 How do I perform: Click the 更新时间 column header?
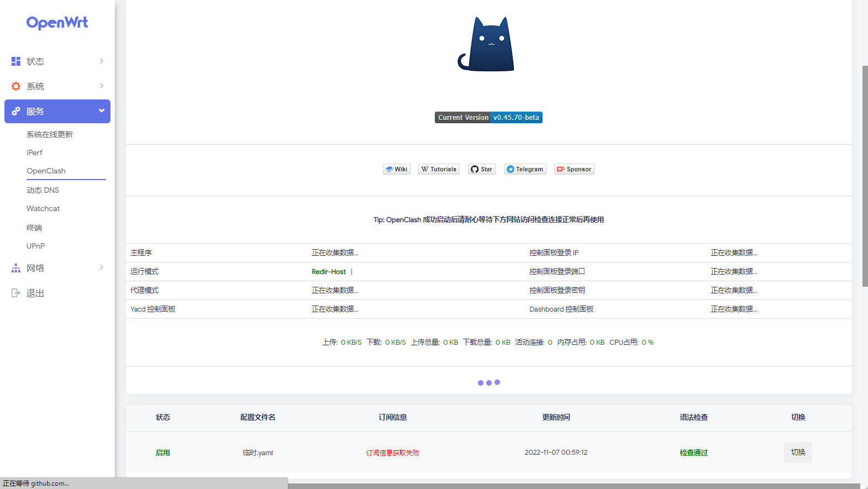click(x=556, y=417)
